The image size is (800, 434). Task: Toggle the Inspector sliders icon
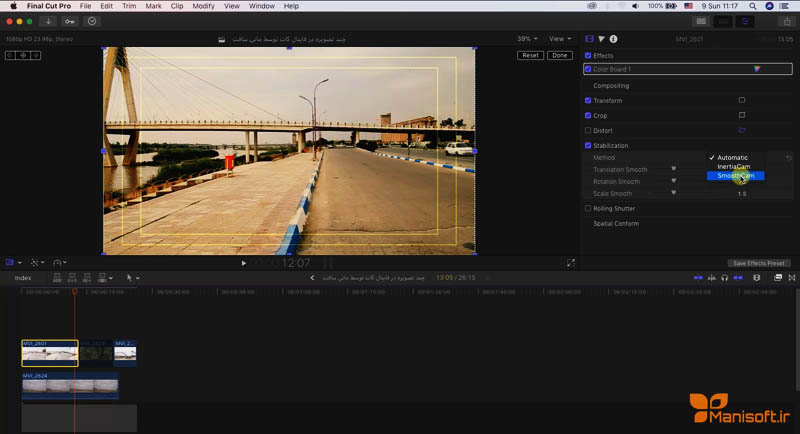[745, 21]
